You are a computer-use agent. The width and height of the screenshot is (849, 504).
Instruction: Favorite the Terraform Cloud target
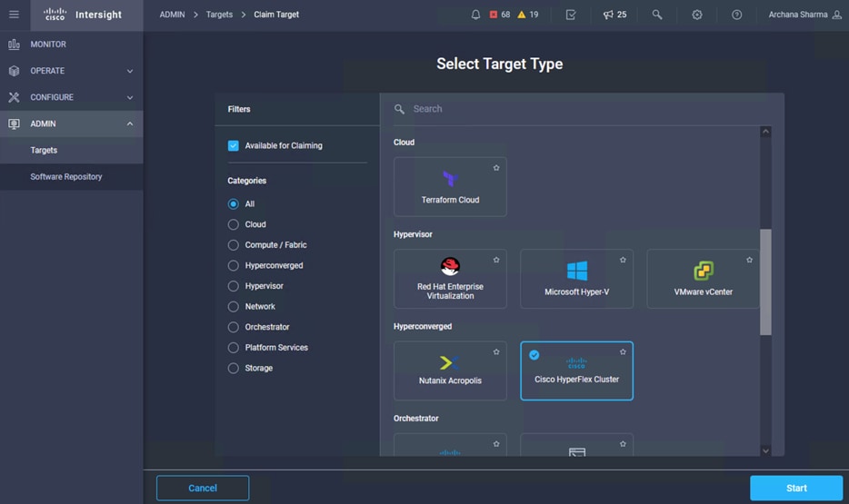click(x=496, y=168)
